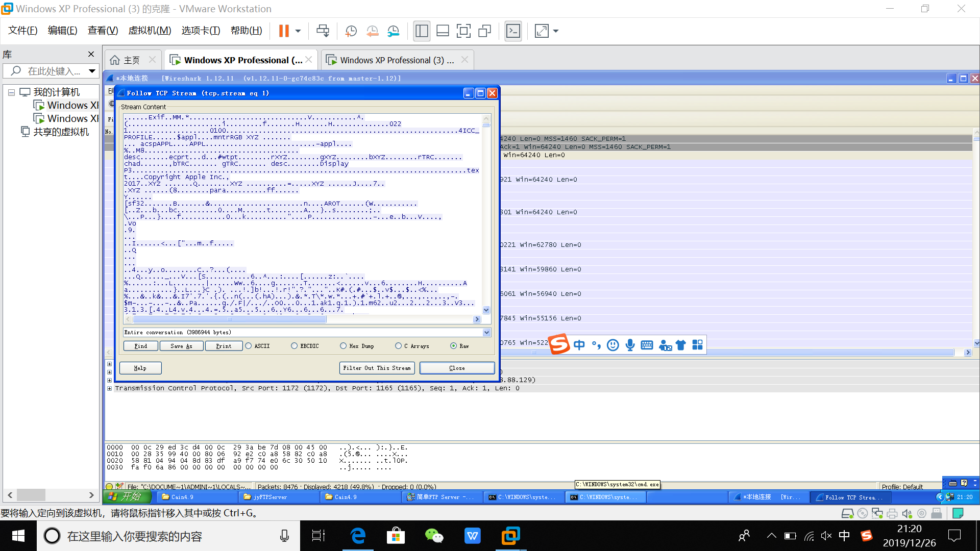
Task: Open the Entire conversation dropdown
Action: (486, 332)
